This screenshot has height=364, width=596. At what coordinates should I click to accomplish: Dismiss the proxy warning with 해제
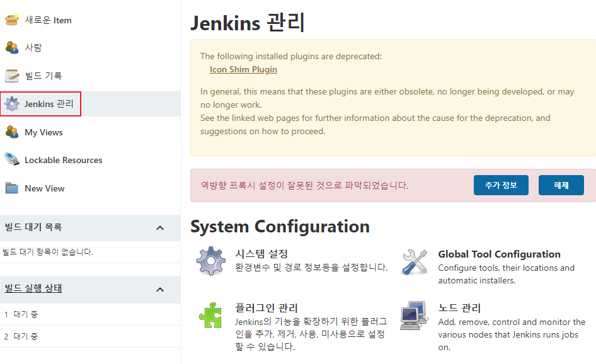(x=561, y=185)
